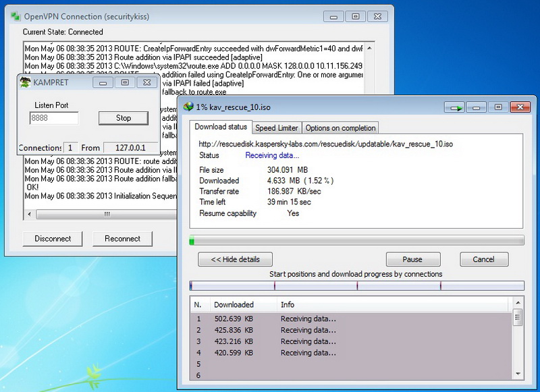
Task: Switch to the Download status tab
Action: coord(221,127)
